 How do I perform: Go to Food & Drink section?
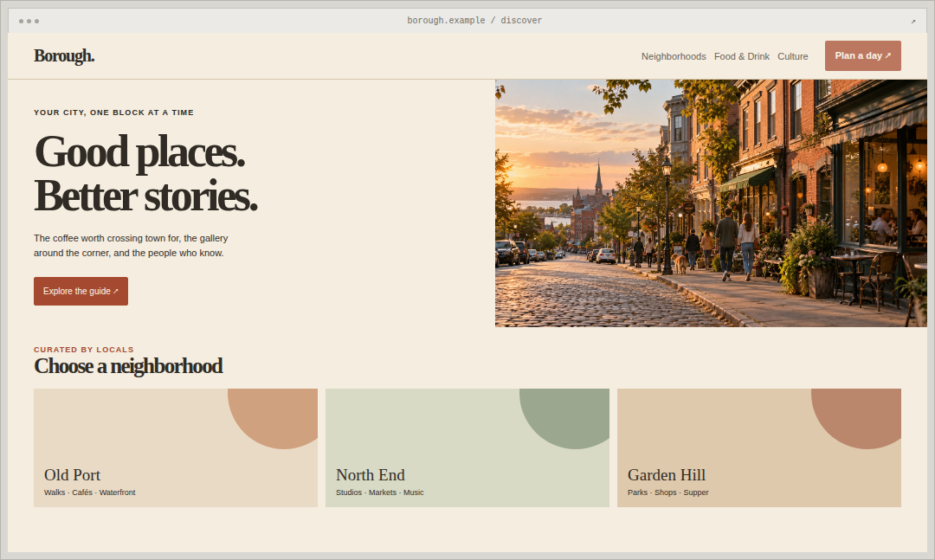pos(742,56)
